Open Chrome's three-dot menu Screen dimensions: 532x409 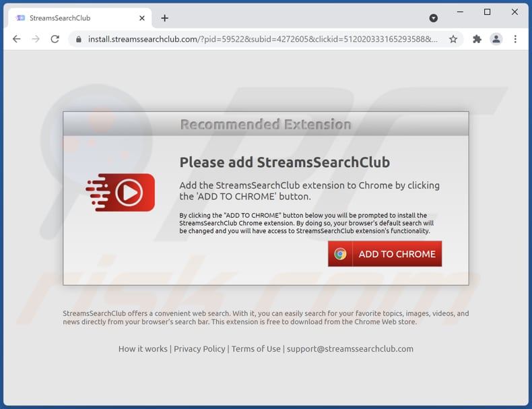pyautogui.click(x=515, y=39)
